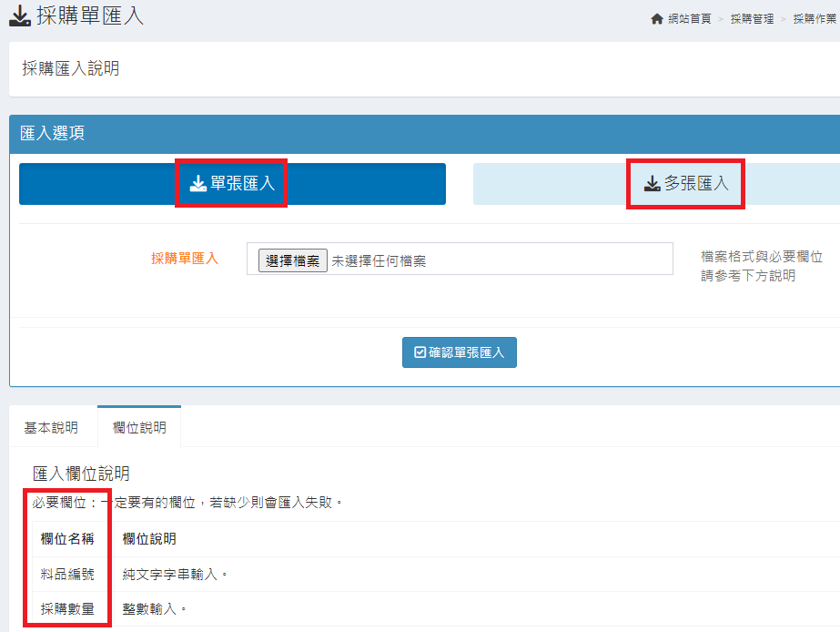The height and width of the screenshot is (632, 840).
Task: Click the 匯入選項 panel header
Action: 53,133
